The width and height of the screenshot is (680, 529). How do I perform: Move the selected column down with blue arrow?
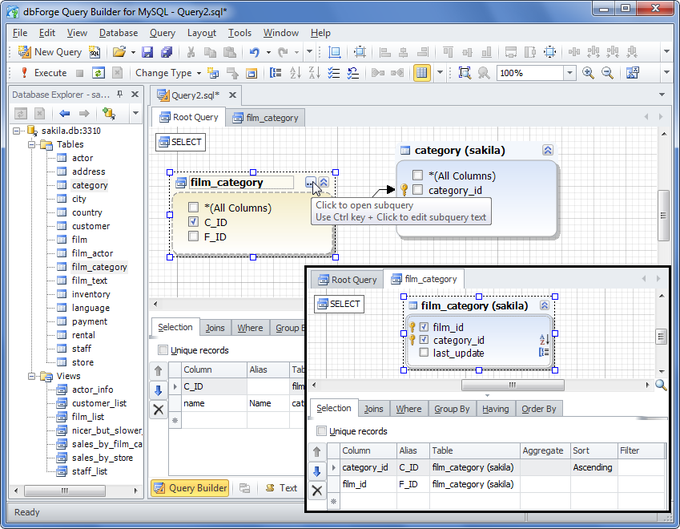[x=158, y=389]
